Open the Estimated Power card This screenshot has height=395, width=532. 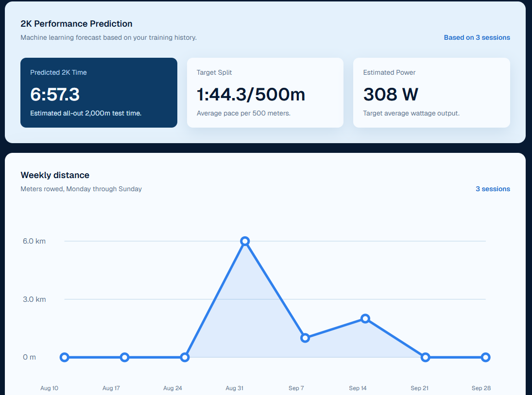pos(431,93)
